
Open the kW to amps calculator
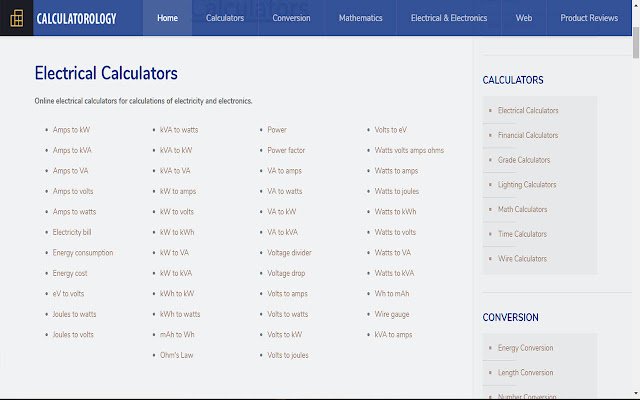(x=178, y=191)
